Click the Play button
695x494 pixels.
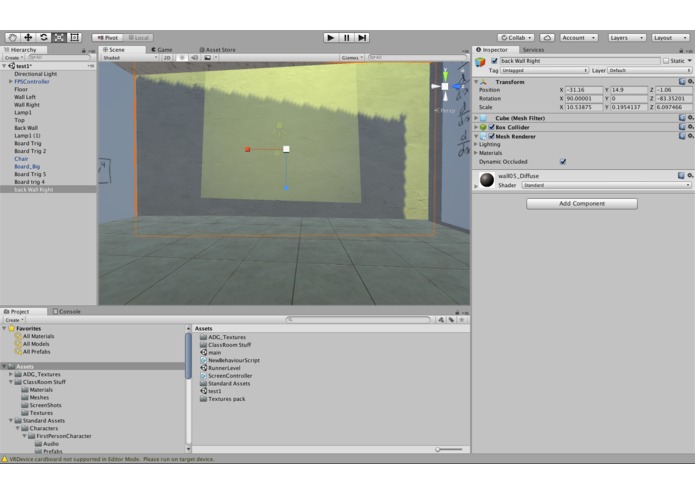click(331, 38)
